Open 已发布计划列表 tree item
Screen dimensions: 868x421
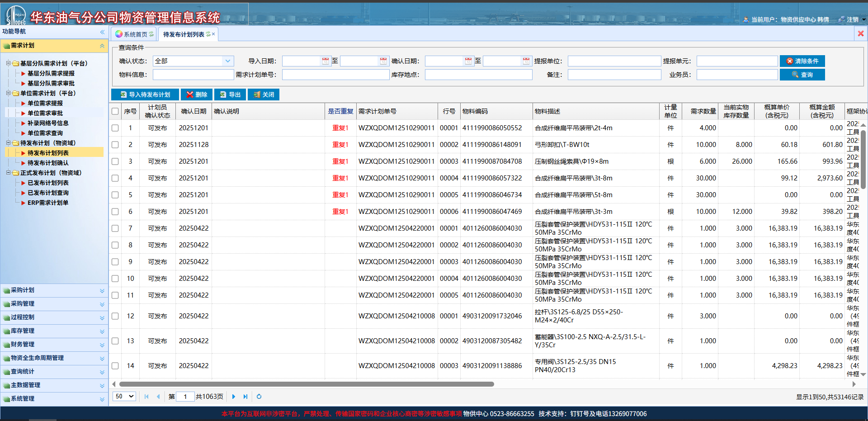pyautogui.click(x=47, y=183)
